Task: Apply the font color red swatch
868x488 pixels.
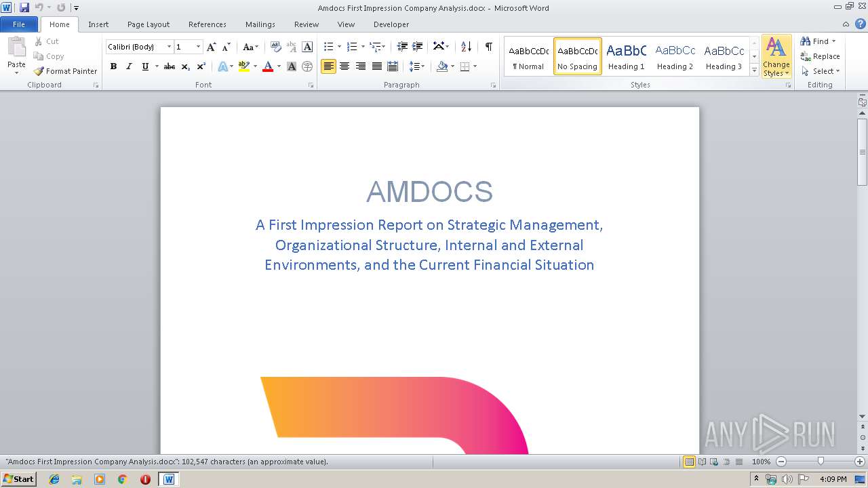Action: [x=268, y=66]
